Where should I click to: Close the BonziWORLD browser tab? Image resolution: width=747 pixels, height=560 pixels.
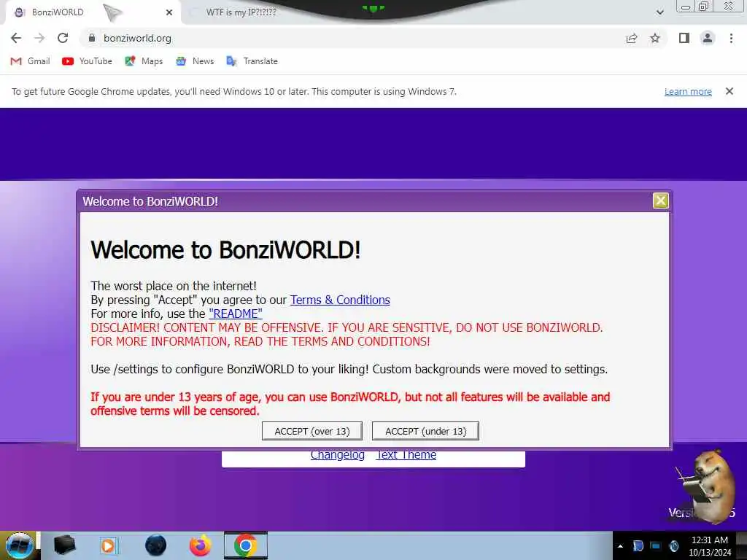click(169, 12)
